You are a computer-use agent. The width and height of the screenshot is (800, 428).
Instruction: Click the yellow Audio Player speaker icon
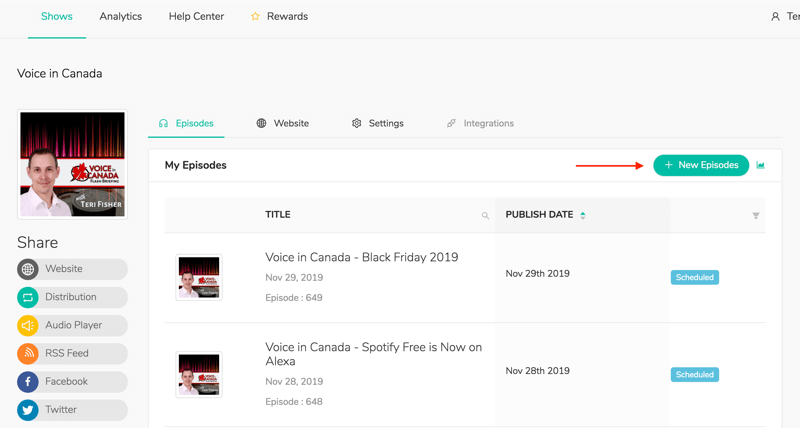point(28,325)
